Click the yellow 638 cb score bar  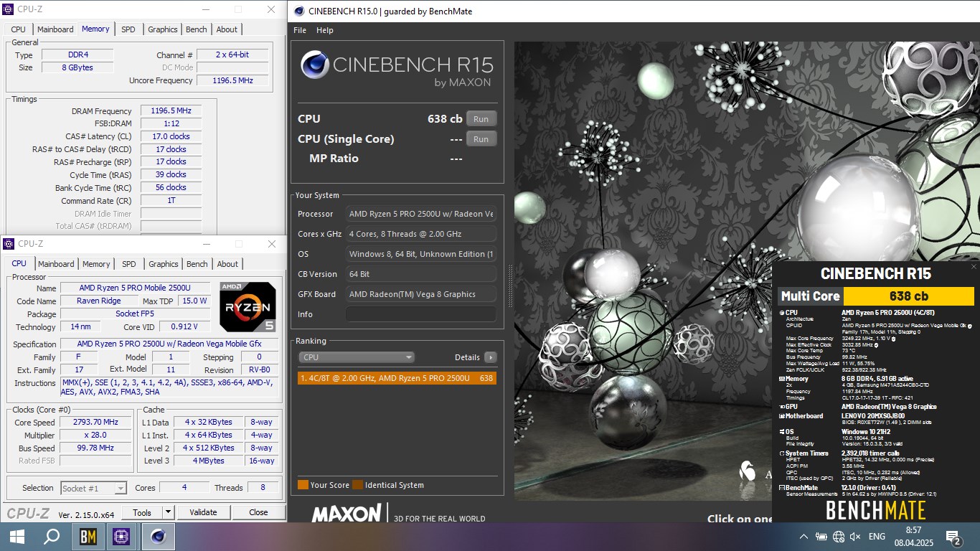pyautogui.click(x=909, y=296)
